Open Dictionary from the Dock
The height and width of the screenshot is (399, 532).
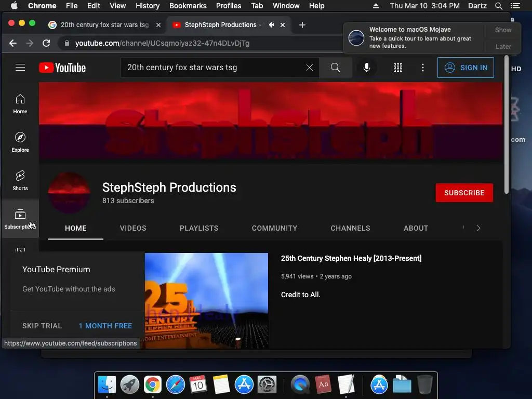pyautogui.click(x=323, y=385)
